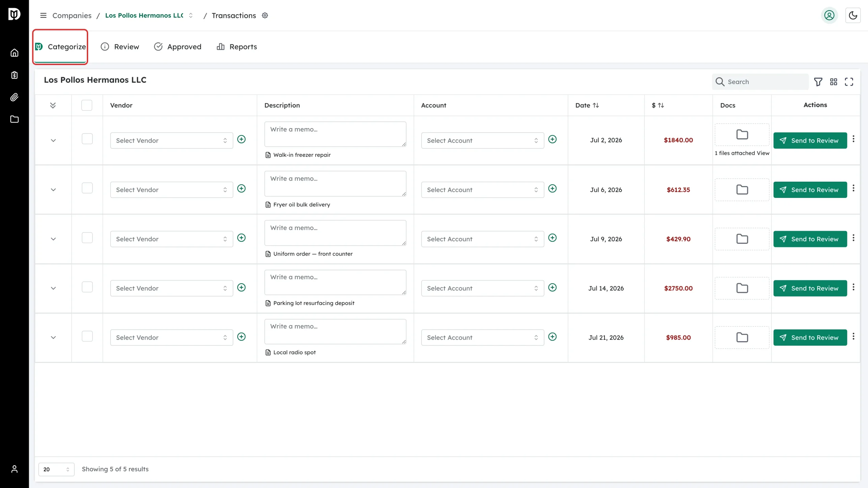Screen dimensions: 868x488
Task: Open the attachments paperclip sidebar icon
Action: [14, 97]
